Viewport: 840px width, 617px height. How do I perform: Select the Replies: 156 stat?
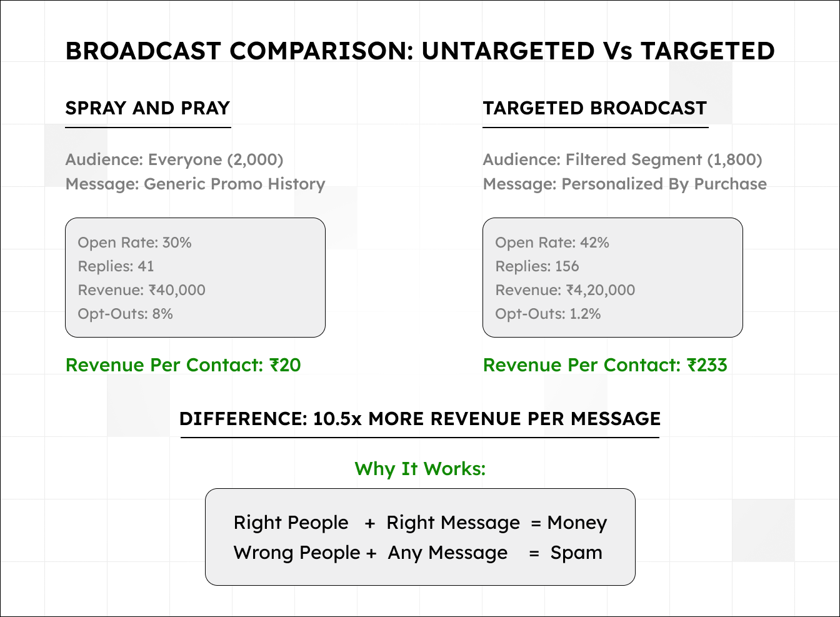click(537, 266)
